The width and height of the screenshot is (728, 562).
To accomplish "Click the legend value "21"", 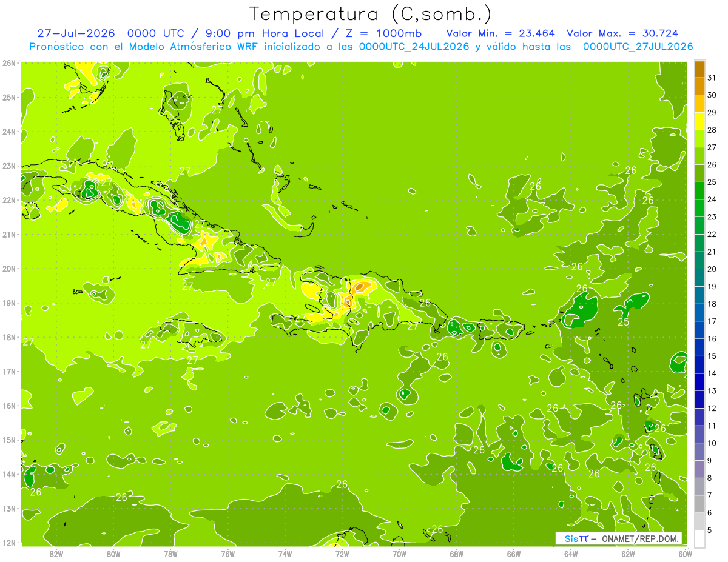I will coord(712,252).
